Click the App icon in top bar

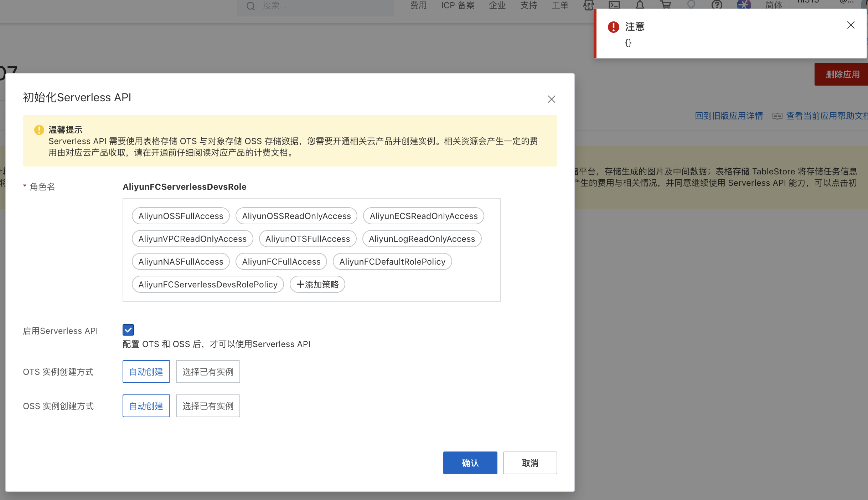(x=588, y=5)
